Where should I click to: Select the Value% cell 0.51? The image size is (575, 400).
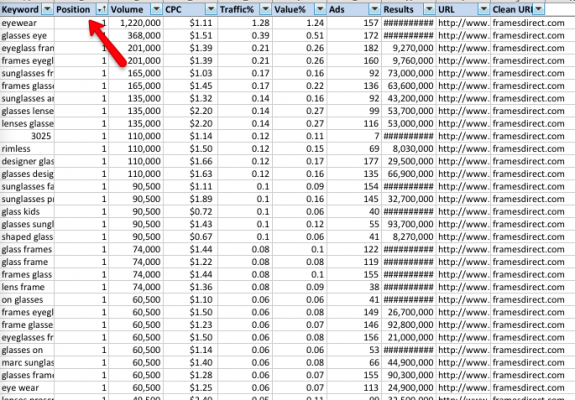[x=300, y=36]
